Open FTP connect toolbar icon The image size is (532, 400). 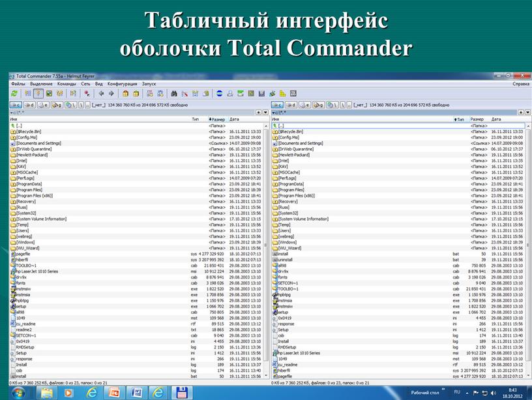coord(150,93)
